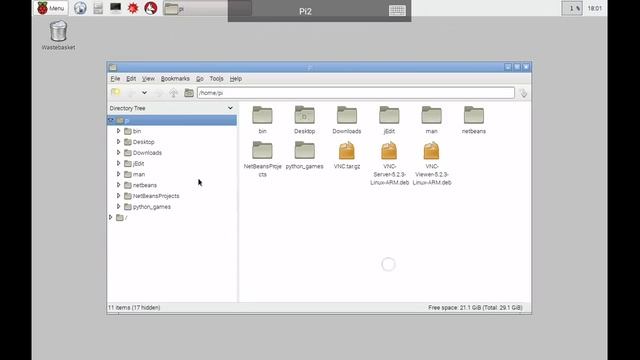
Task: Expand the Desktop tree node
Action: (118, 142)
